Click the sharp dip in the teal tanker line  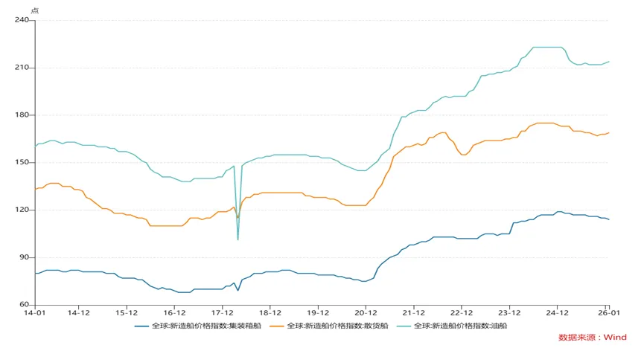(x=238, y=239)
